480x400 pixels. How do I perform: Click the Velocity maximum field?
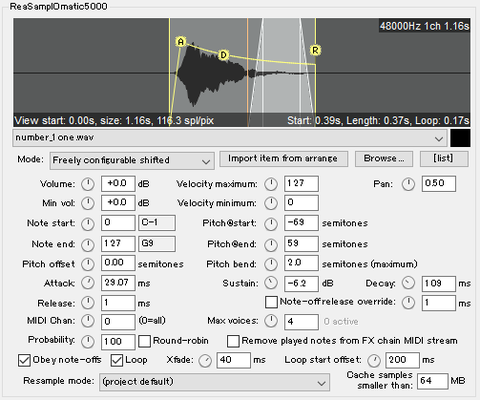[301, 184]
